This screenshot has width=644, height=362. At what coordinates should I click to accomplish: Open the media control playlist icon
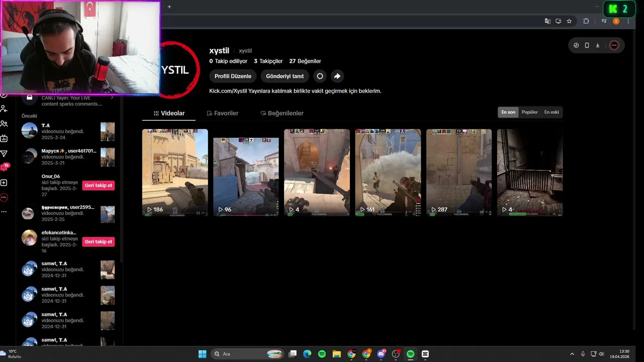point(604,21)
